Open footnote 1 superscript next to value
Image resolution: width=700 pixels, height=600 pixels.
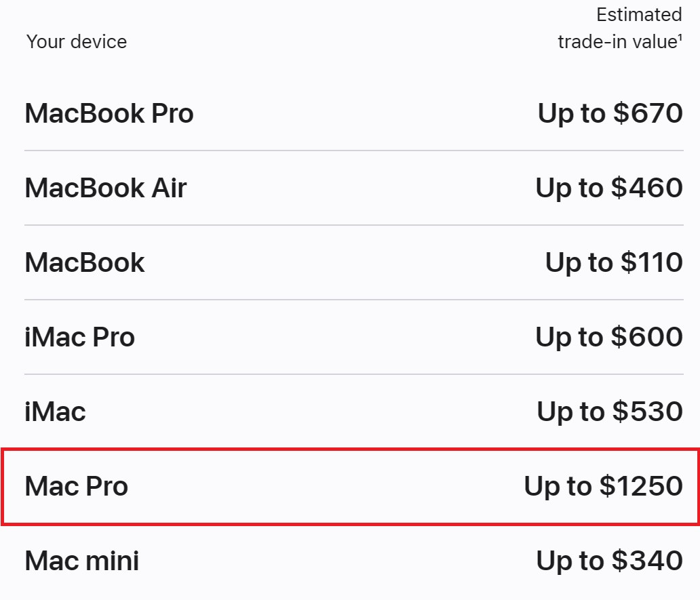(680, 37)
